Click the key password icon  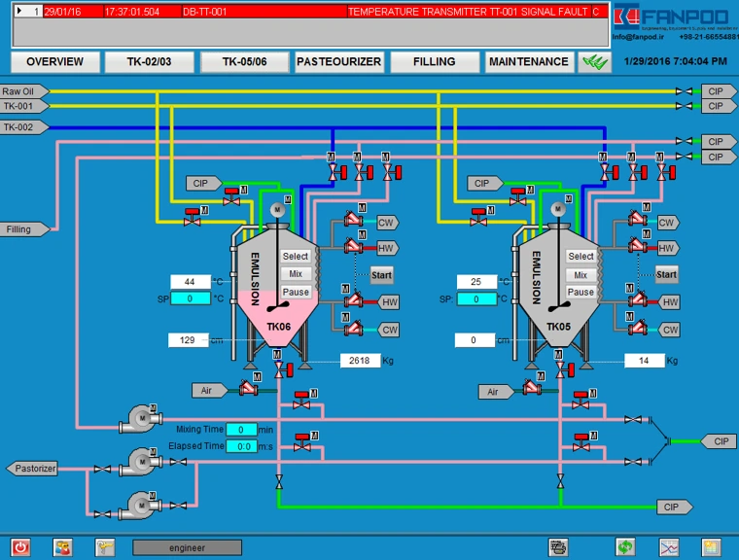click(105, 547)
